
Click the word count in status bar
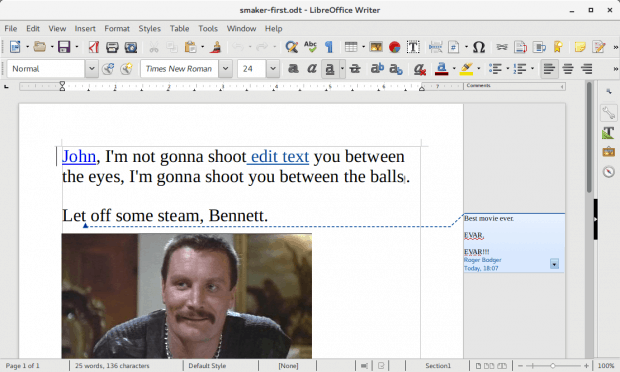(x=112, y=366)
